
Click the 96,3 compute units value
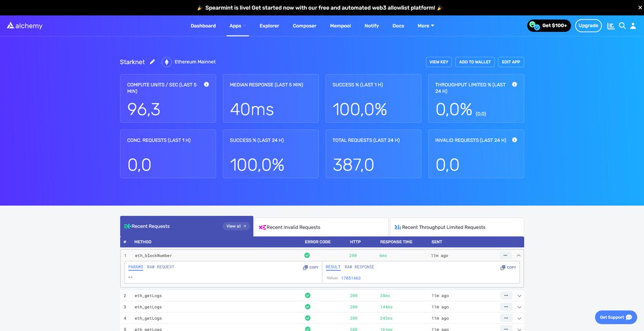144,109
